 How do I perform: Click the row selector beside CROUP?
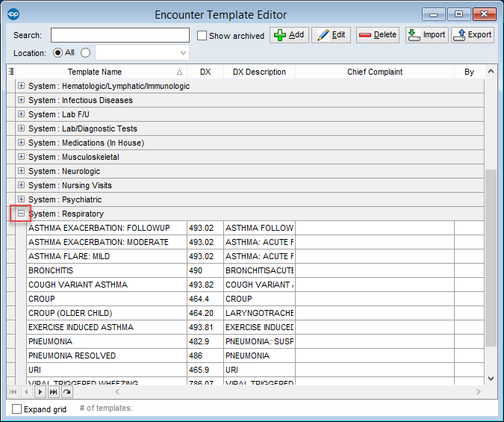point(11,299)
